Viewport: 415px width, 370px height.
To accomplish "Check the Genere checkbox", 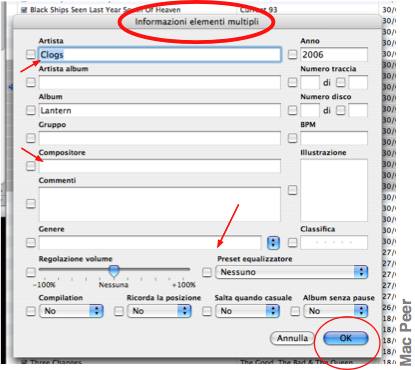I will [31, 243].
